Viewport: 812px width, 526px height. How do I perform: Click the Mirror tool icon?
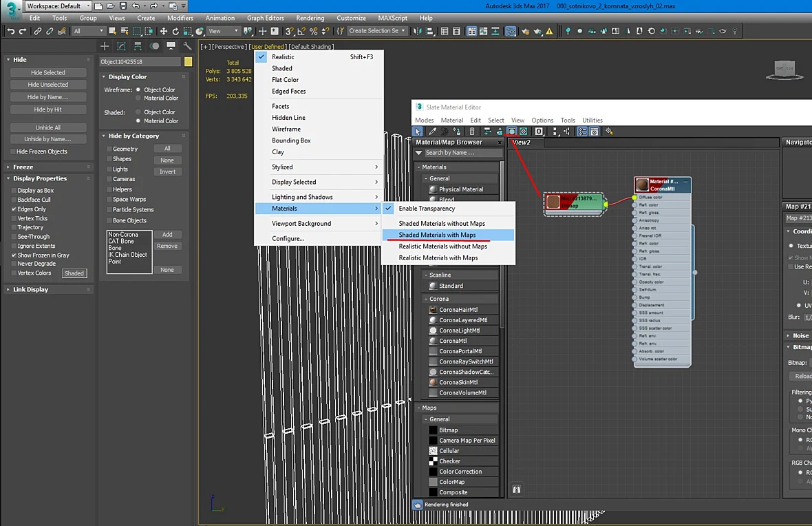pyautogui.click(x=418, y=31)
